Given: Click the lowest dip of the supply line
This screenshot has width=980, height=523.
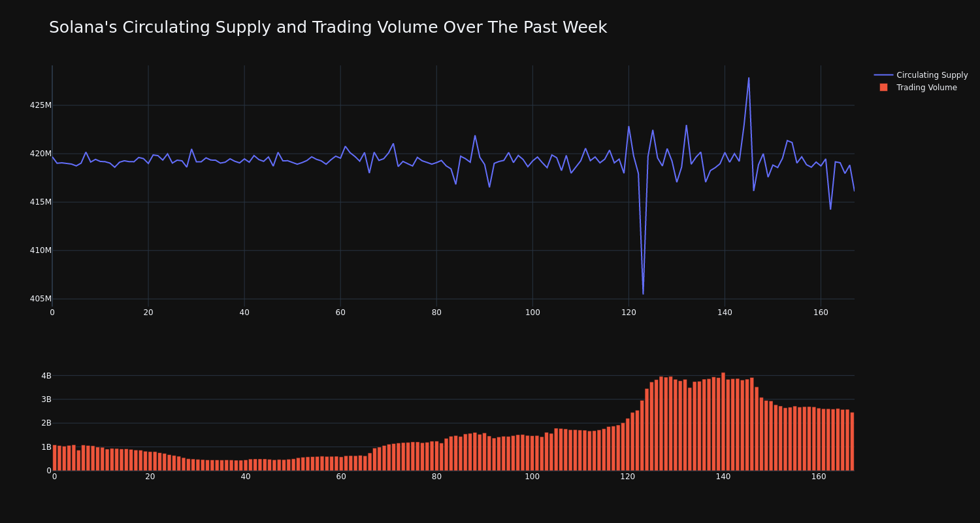Looking at the screenshot, I should point(643,294).
